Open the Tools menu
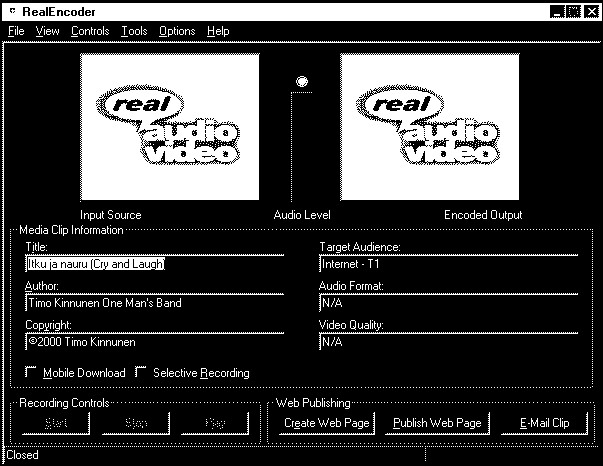 click(134, 31)
